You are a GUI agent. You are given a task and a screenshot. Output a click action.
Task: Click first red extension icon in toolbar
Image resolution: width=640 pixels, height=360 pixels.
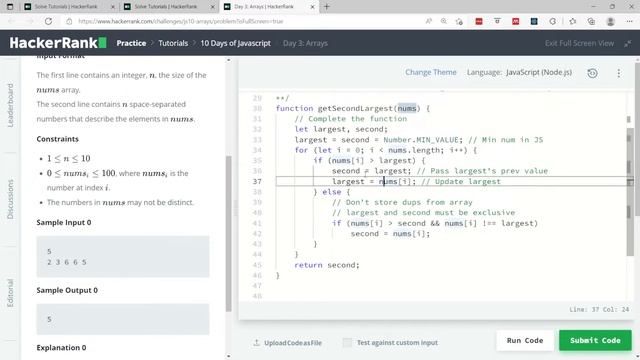pyautogui.click(x=479, y=21)
